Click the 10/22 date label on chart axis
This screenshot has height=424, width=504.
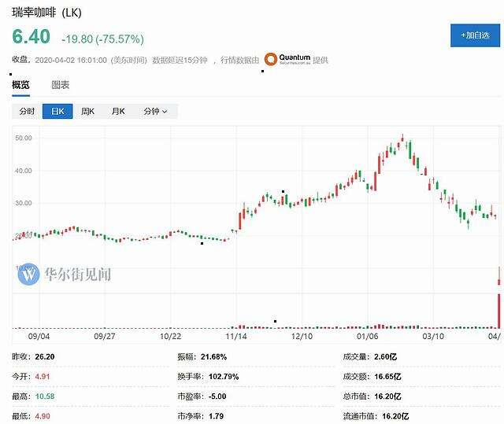click(170, 336)
